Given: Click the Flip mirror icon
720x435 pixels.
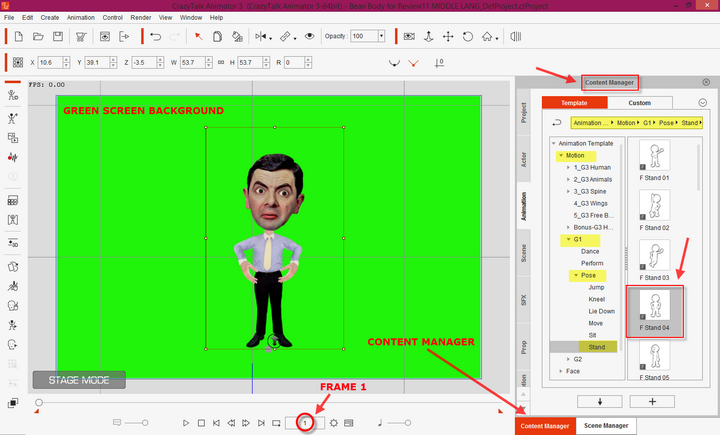Looking at the screenshot, I should point(260,36).
